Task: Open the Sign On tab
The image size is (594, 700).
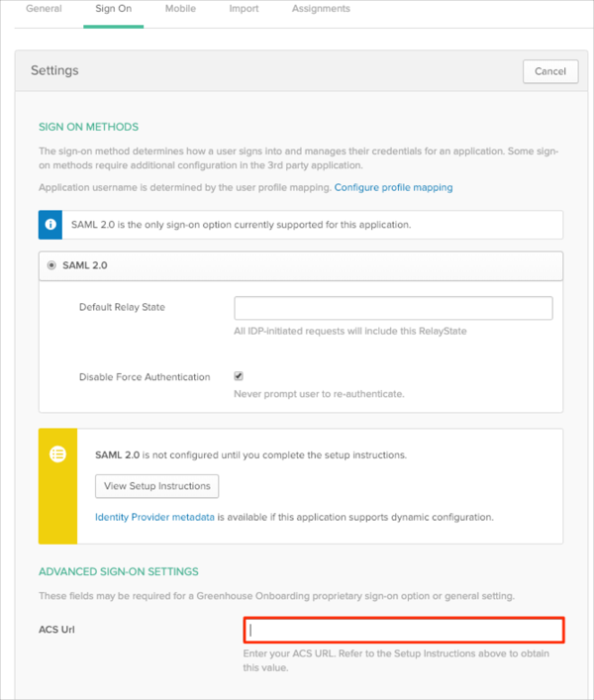Action: [114, 9]
